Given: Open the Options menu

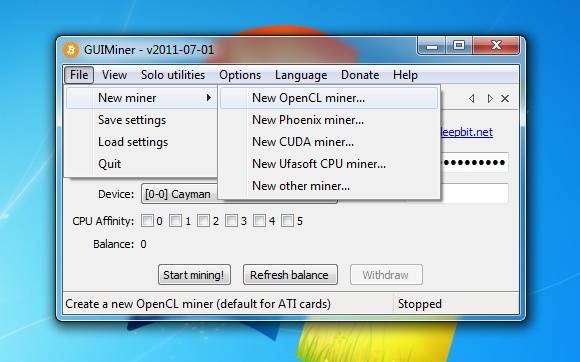Looking at the screenshot, I should 240,75.
